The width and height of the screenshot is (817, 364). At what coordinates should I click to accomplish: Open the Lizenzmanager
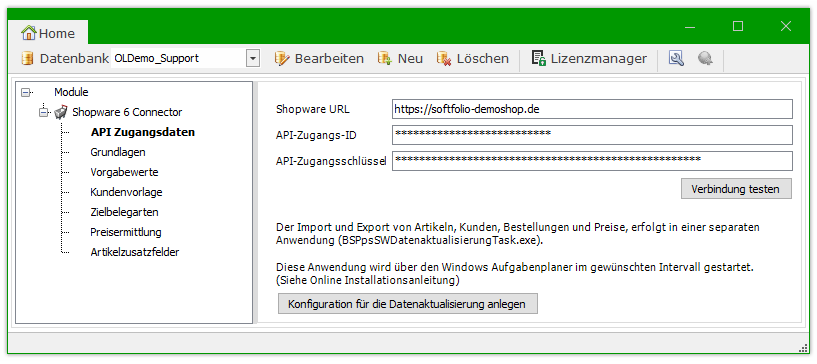click(x=589, y=58)
